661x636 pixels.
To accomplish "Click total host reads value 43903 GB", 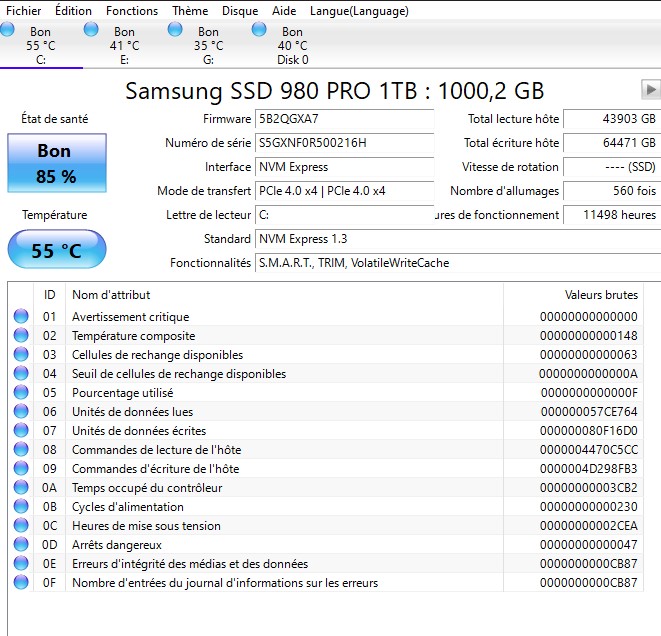I will pyautogui.click(x=612, y=119).
